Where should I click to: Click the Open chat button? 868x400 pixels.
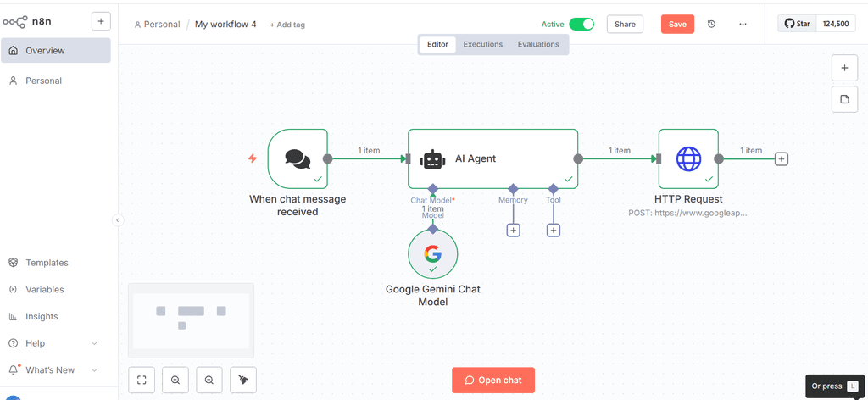(x=493, y=380)
